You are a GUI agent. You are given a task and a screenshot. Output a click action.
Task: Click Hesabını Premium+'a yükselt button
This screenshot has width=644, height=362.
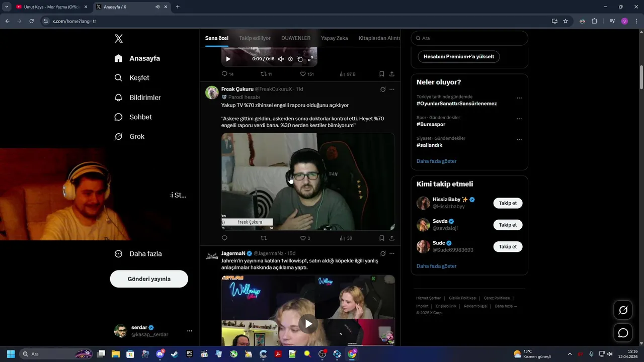459,57
